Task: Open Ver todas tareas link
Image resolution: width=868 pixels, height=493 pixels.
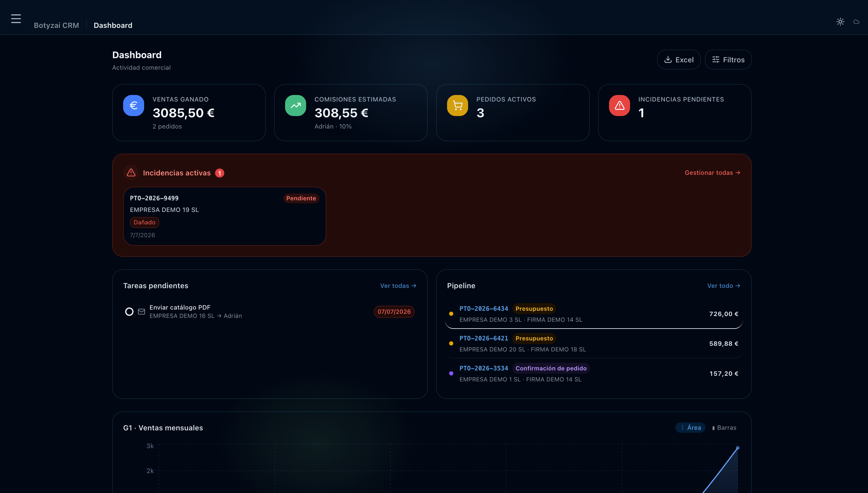Action: tap(398, 286)
